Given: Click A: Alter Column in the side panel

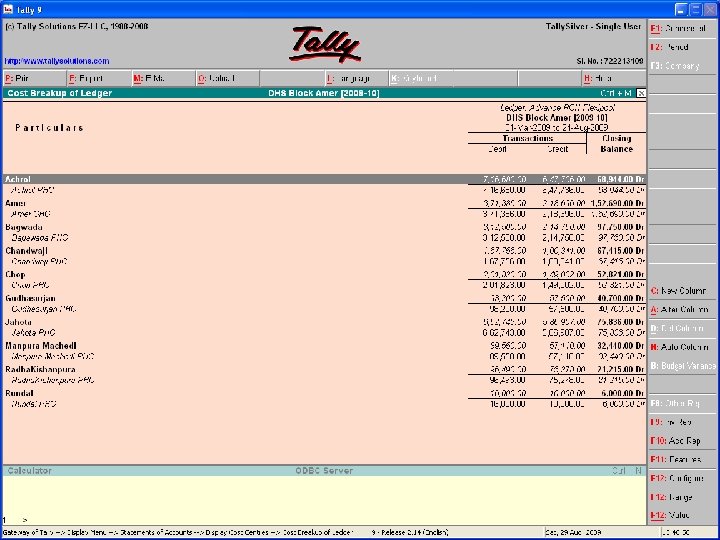Looking at the screenshot, I should [x=682, y=309].
